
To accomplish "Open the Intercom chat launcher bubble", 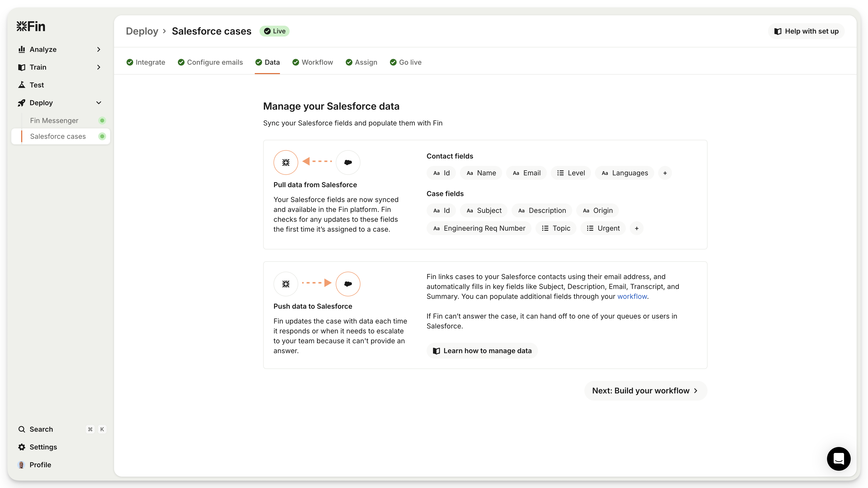I will click(838, 459).
